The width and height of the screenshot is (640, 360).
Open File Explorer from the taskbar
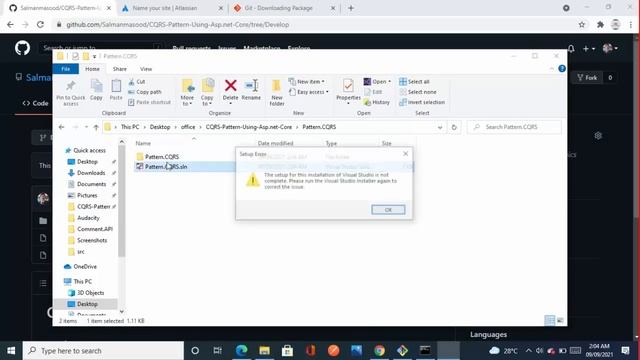[x=264, y=351]
